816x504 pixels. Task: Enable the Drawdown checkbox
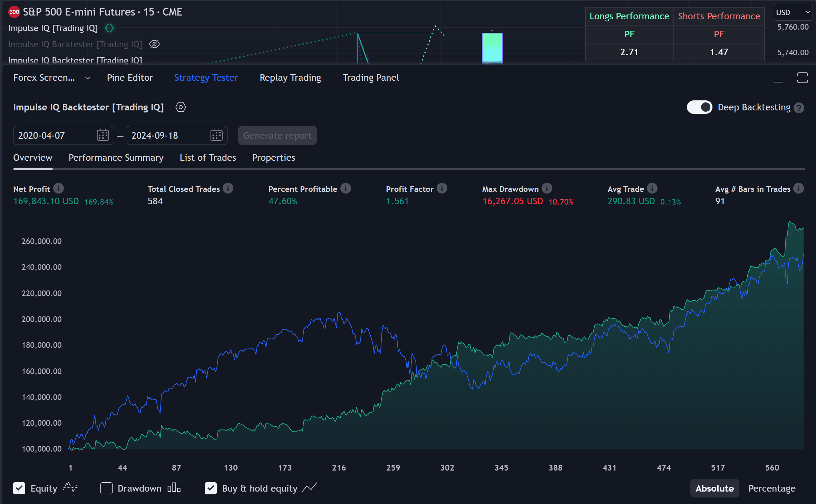[x=106, y=488]
